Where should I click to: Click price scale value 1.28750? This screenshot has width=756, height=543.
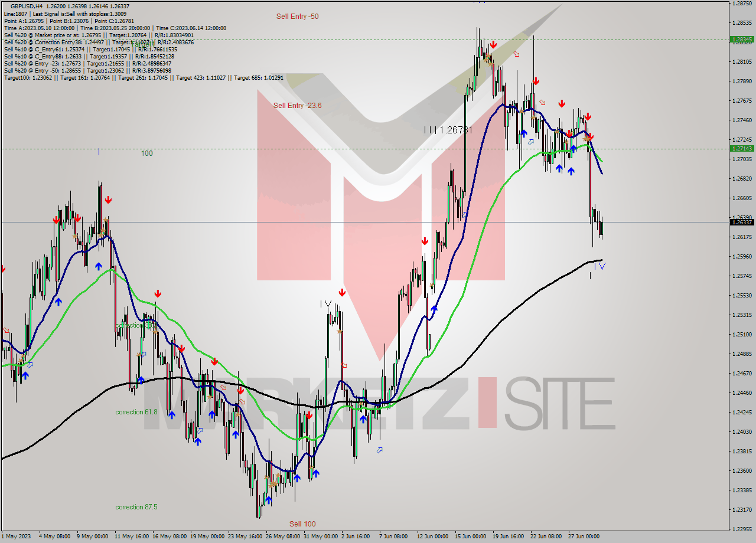pyautogui.click(x=742, y=4)
